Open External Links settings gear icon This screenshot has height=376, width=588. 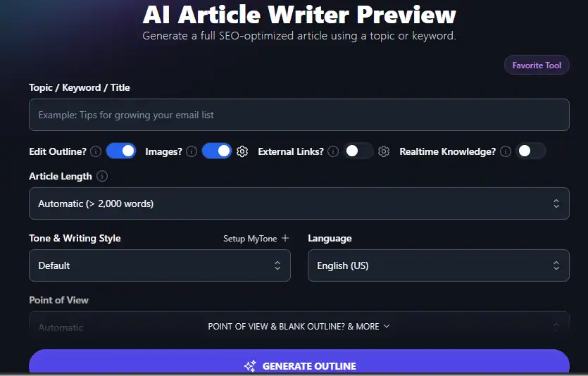(x=384, y=151)
